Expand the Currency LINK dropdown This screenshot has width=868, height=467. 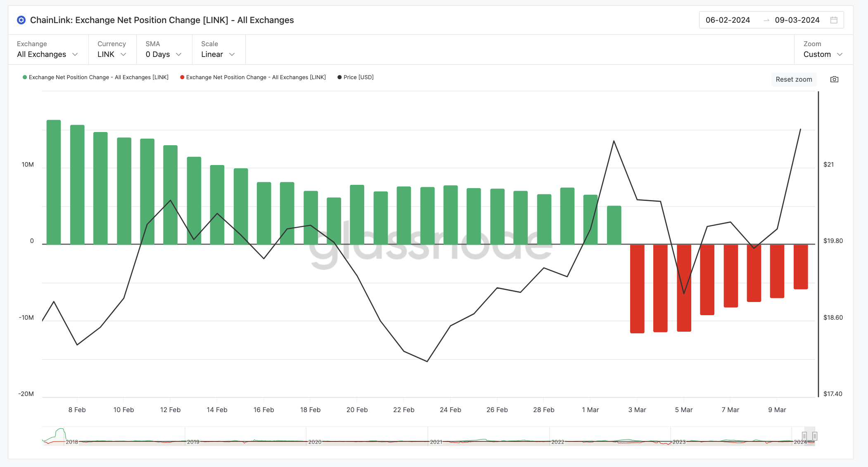coord(111,54)
